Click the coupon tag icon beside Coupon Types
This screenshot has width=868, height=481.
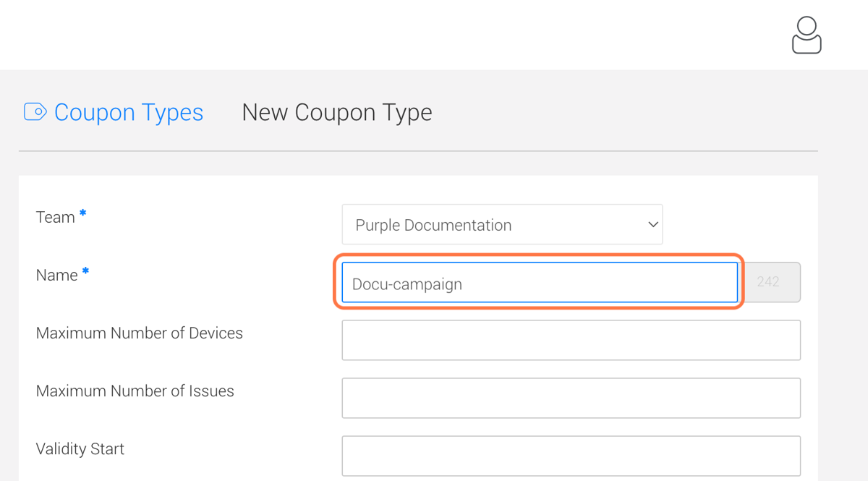(x=35, y=112)
